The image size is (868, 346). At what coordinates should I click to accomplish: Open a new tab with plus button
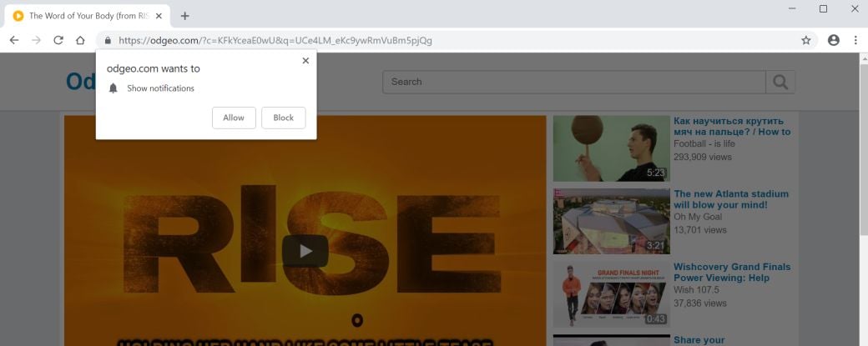pos(185,16)
